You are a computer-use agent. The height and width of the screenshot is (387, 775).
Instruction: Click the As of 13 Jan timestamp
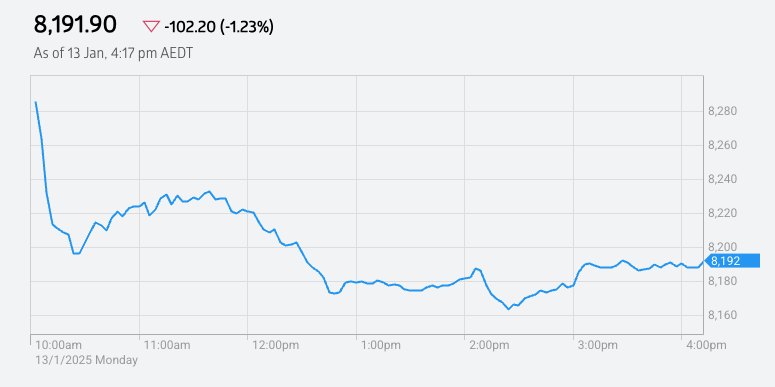click(113, 53)
